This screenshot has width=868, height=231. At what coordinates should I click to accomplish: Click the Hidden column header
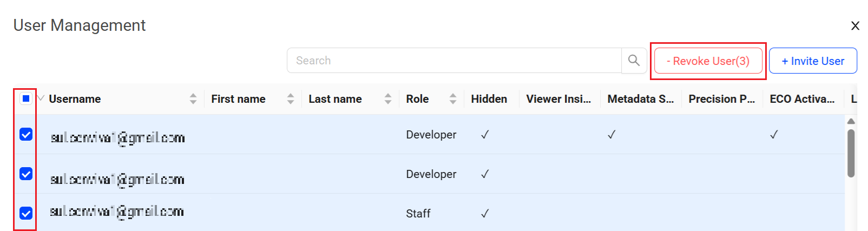pyautogui.click(x=489, y=99)
